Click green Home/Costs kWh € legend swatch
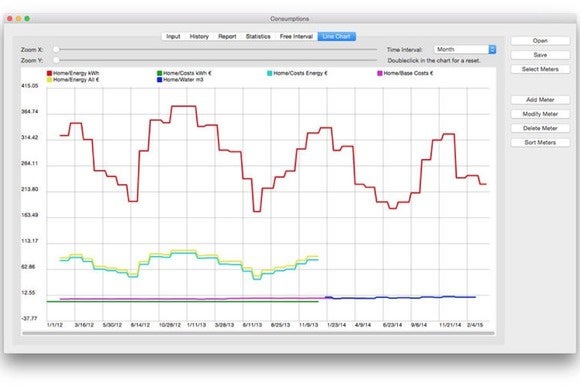Image resolution: width=580 pixels, height=388 pixels. (x=159, y=73)
